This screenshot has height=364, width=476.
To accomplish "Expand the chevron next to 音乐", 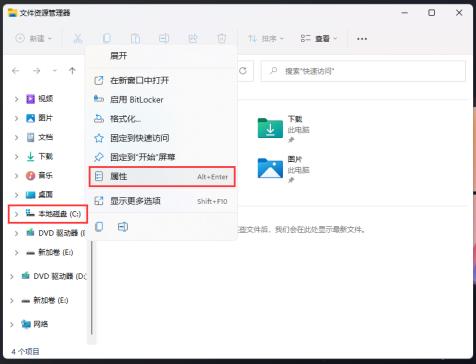I will coord(16,176).
